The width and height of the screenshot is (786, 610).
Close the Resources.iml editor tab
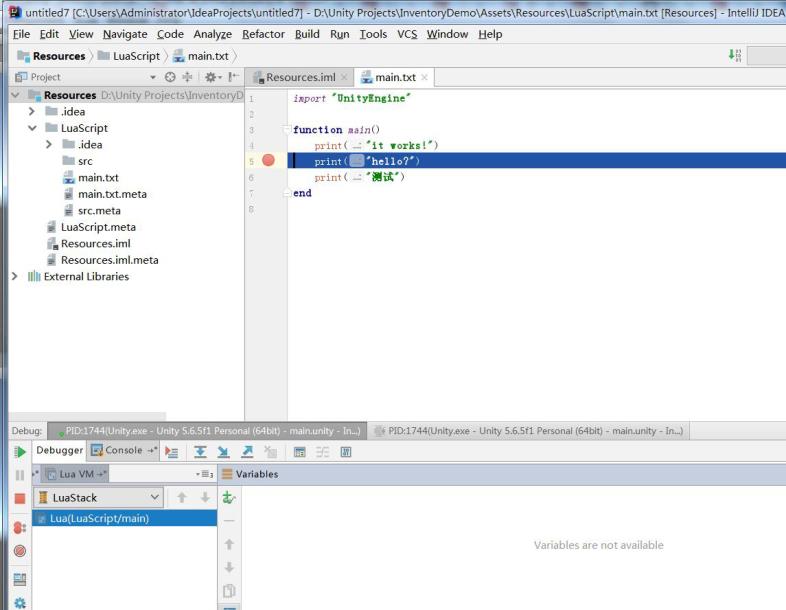(x=344, y=77)
